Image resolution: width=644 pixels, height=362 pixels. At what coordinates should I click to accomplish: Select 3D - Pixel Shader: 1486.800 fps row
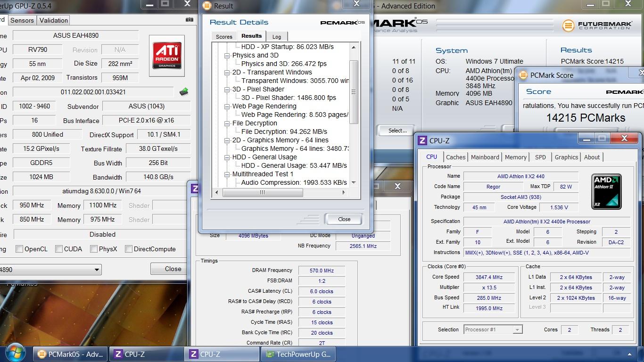click(289, 98)
